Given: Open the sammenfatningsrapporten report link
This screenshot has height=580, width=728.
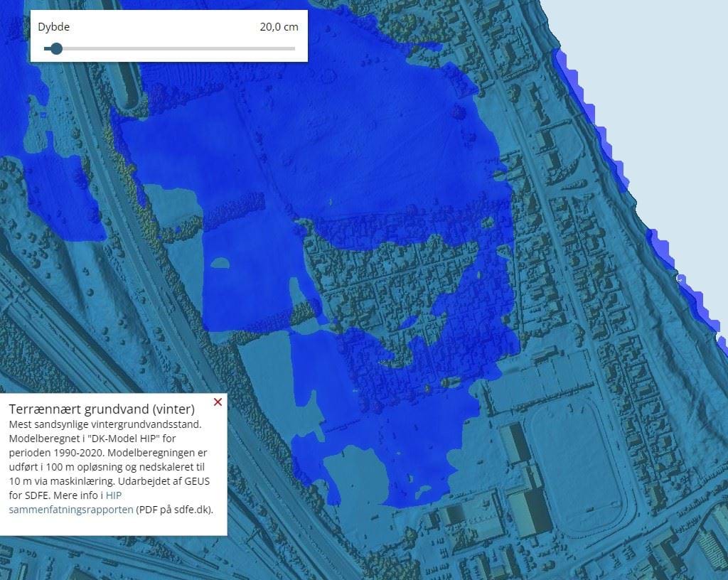Looking at the screenshot, I should point(71,510).
